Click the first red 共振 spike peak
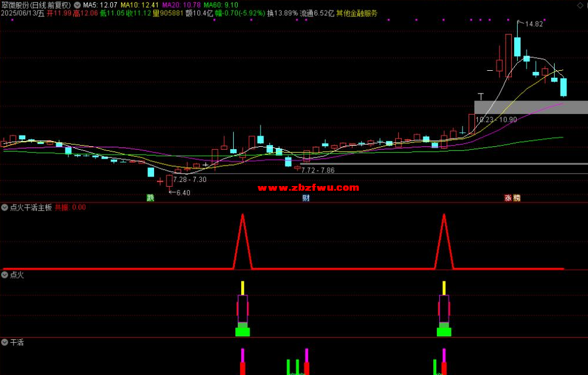The image size is (588, 375). [x=243, y=215]
